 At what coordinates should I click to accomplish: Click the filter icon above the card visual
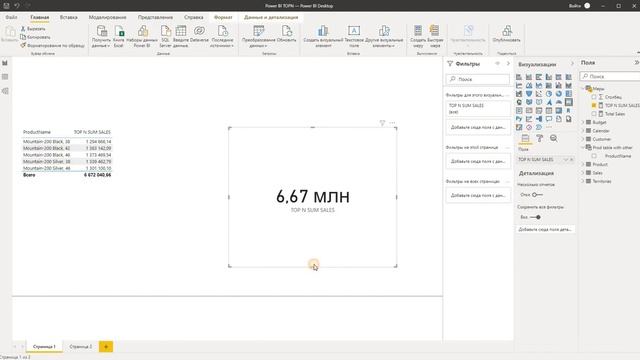382,122
